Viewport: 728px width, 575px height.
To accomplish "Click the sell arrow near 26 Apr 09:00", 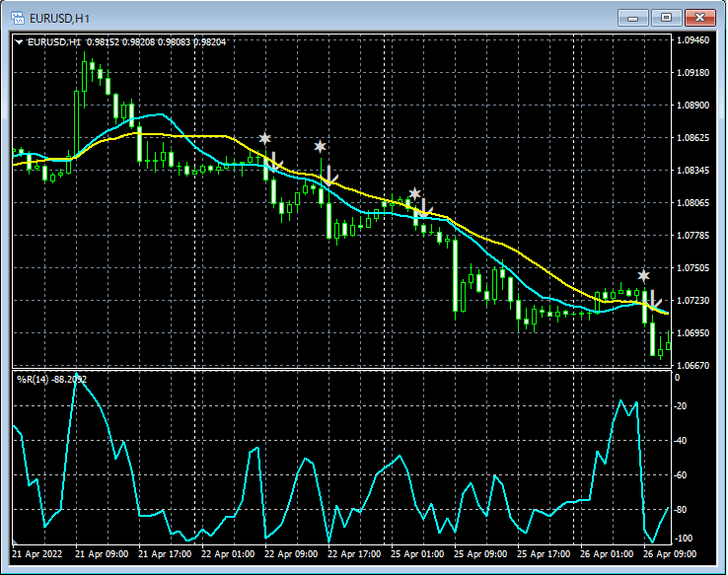I will coord(654,299).
